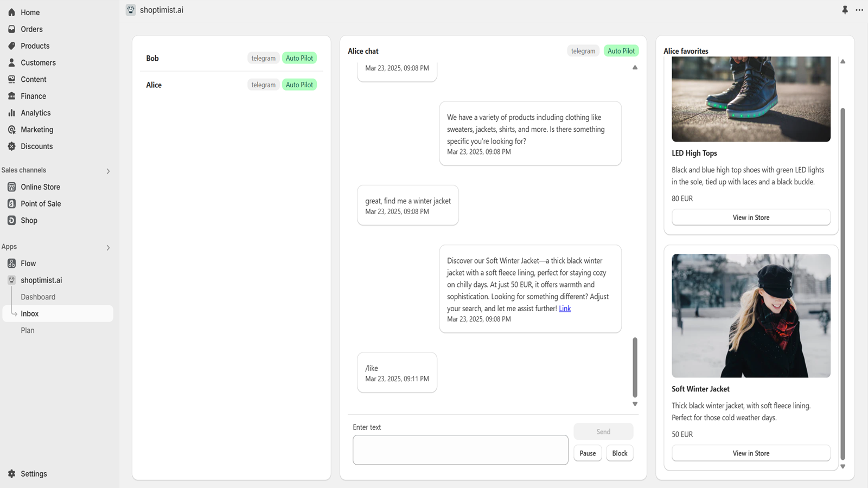Click the LED High Tops title
This screenshot has height=488, width=868.
pyautogui.click(x=694, y=153)
